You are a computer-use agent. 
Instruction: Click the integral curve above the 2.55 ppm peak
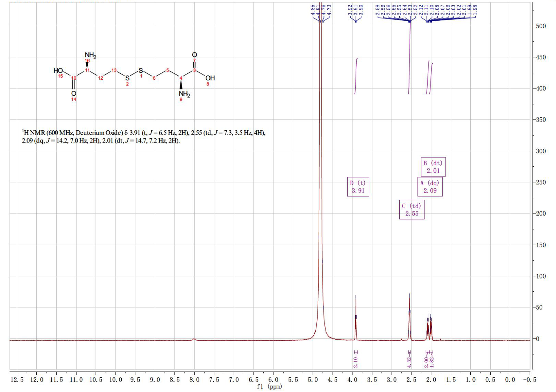409,58
